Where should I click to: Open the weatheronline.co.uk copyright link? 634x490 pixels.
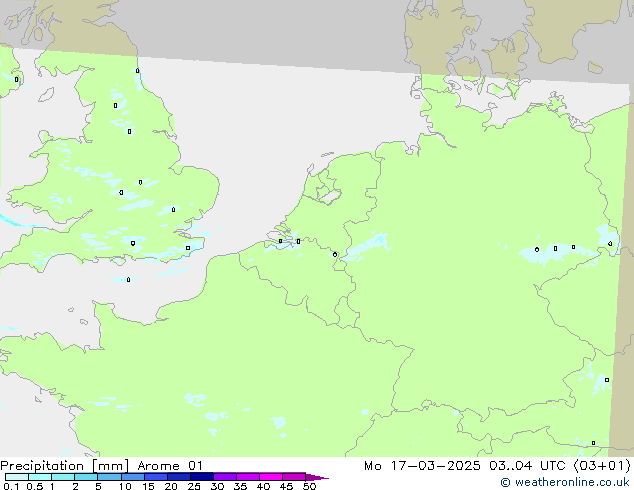pos(565,482)
